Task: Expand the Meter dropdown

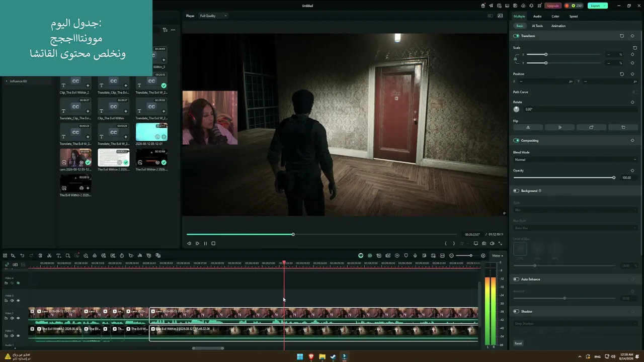Action: click(497, 255)
